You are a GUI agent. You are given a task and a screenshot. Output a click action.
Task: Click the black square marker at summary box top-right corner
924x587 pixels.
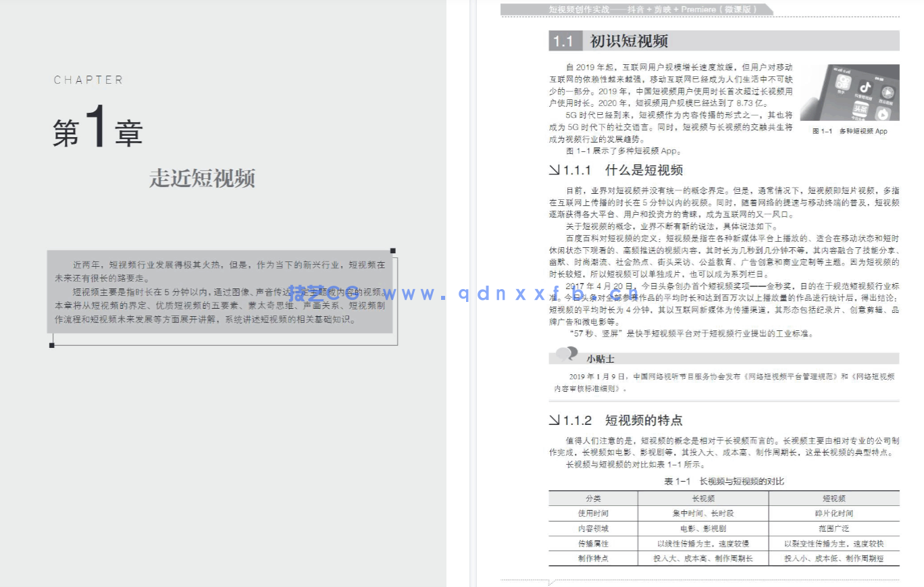coord(392,251)
